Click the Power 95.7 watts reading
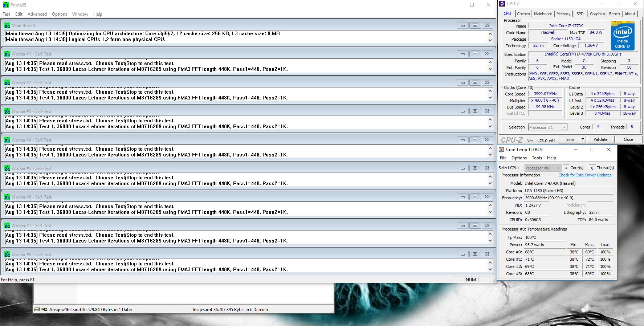The width and height of the screenshot is (644, 326). click(545, 245)
